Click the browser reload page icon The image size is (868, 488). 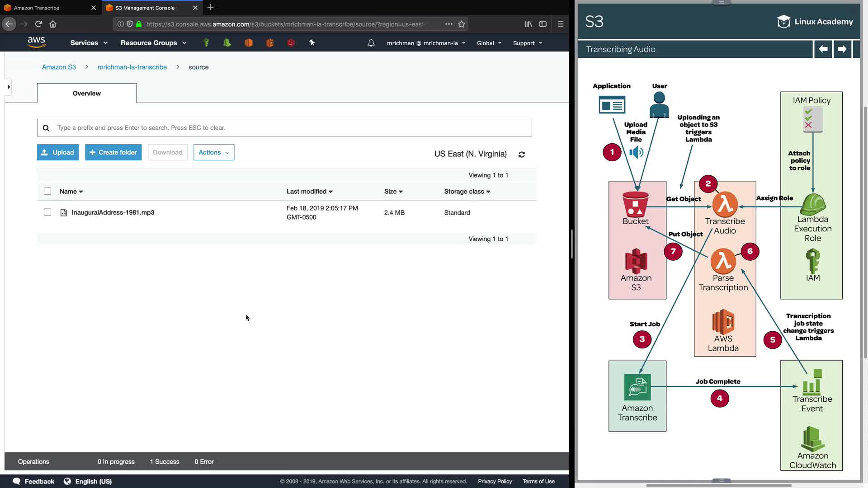coord(38,24)
